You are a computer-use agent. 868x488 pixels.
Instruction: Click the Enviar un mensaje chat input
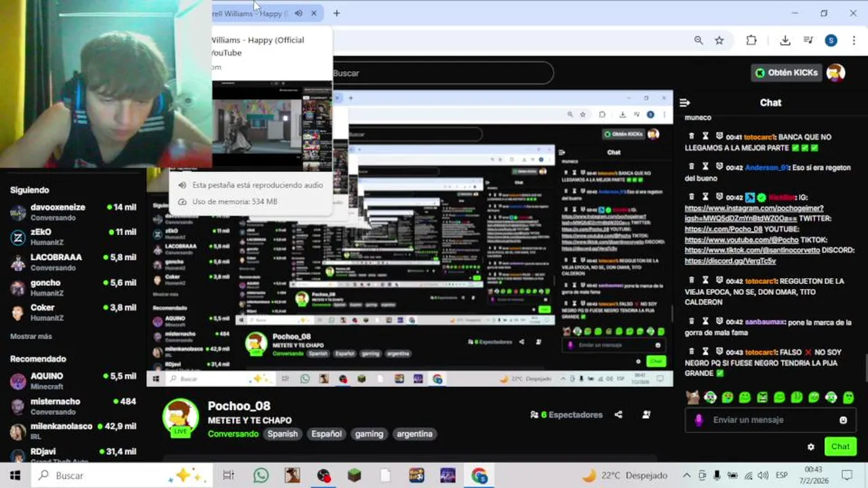[x=770, y=420]
